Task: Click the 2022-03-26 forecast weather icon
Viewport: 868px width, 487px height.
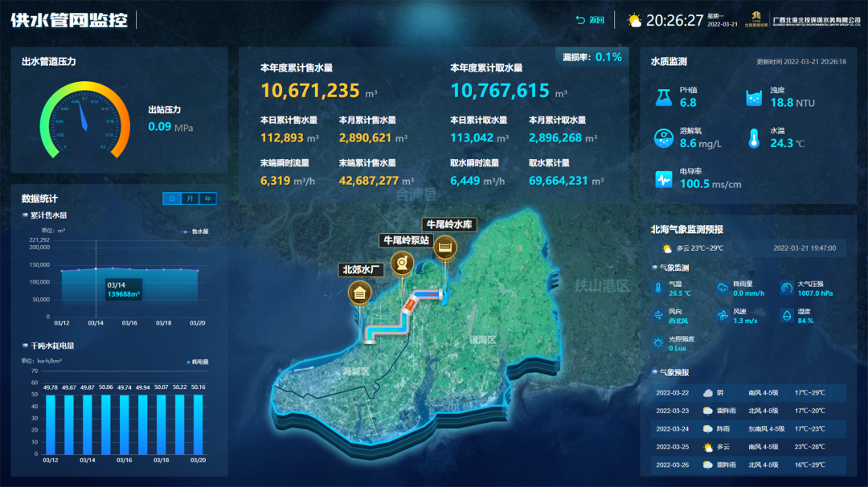Action: pos(707,464)
